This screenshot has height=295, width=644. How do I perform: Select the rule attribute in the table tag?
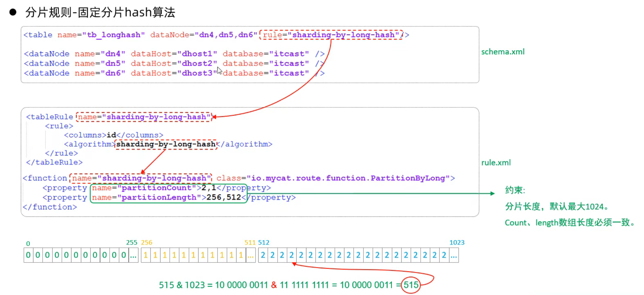point(331,35)
